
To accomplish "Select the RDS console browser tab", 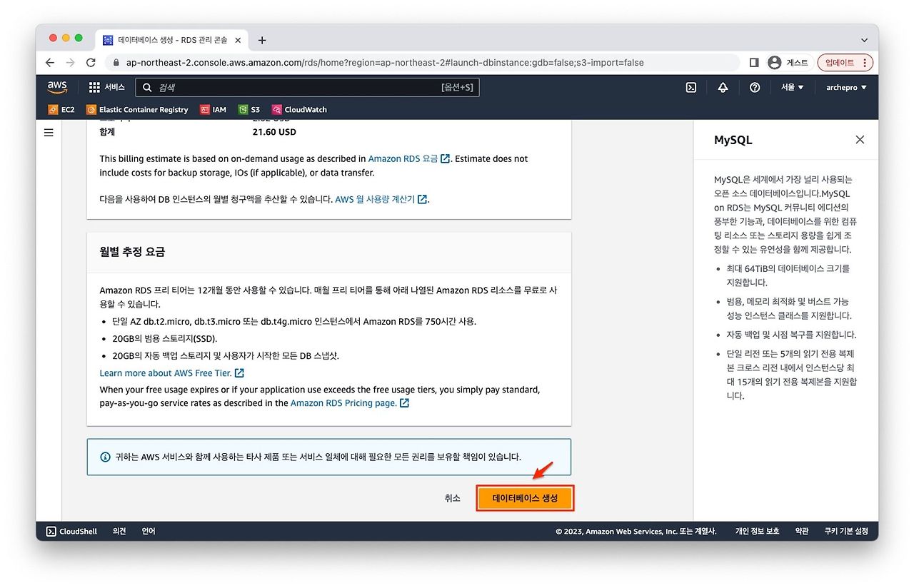I will coord(171,40).
